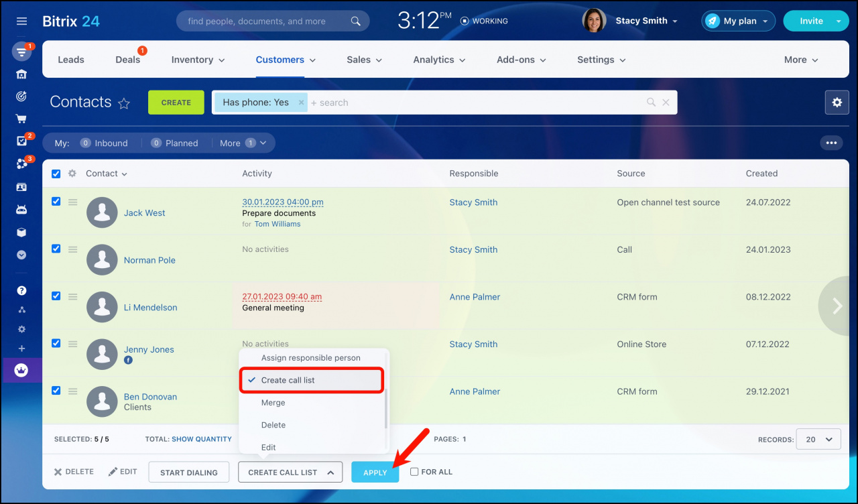
Task: Uncheck the Li Mendelson row checkbox
Action: tap(56, 296)
